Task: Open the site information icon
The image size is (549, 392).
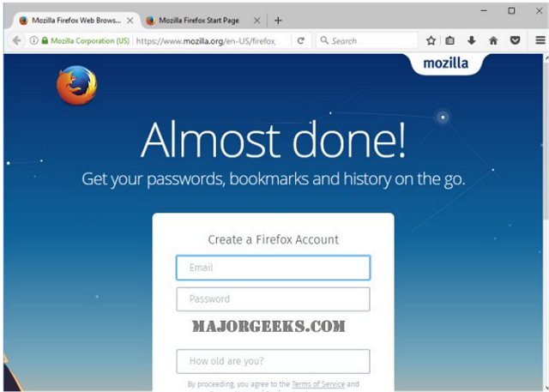Action: pos(33,40)
